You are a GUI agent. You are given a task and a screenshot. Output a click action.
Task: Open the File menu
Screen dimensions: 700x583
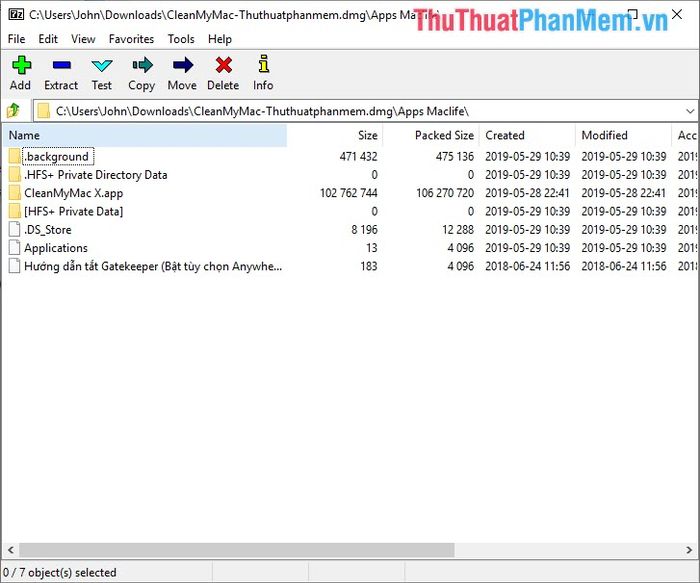point(16,39)
